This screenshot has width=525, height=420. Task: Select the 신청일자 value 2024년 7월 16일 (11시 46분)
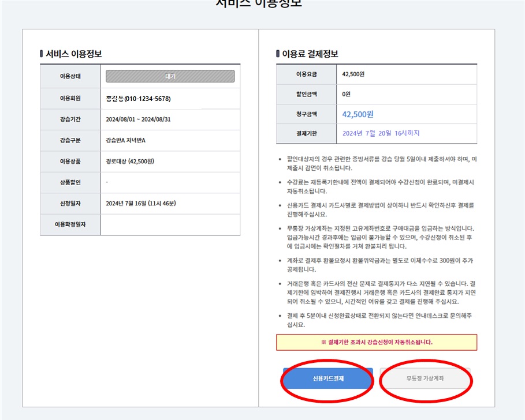pyautogui.click(x=141, y=203)
